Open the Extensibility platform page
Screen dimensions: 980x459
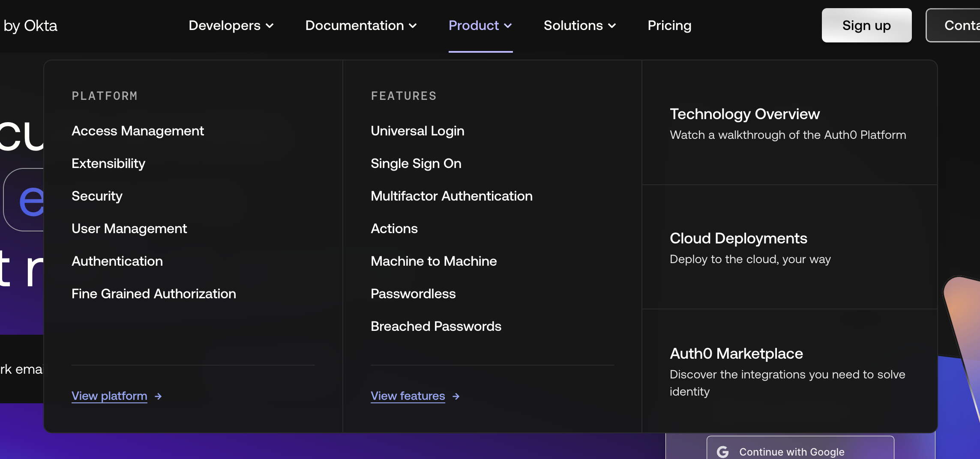pos(108,163)
